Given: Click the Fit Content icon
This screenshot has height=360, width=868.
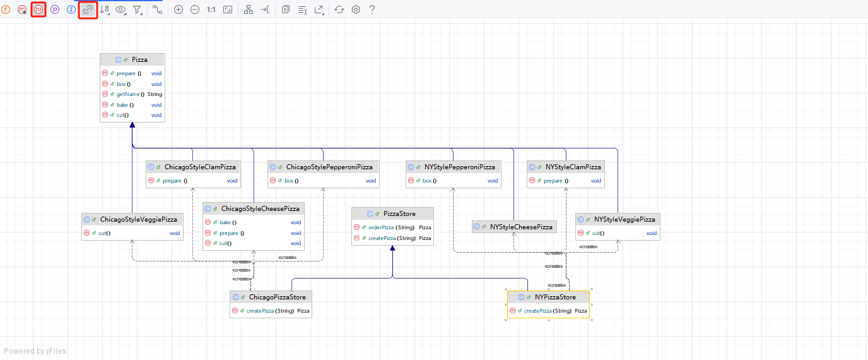Looking at the screenshot, I should pos(228,10).
